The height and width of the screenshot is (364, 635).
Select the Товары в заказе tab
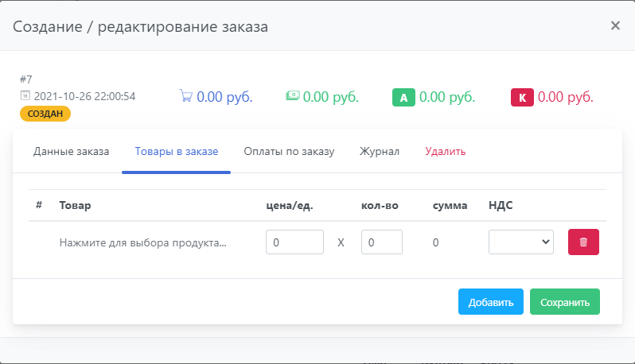coord(176,151)
